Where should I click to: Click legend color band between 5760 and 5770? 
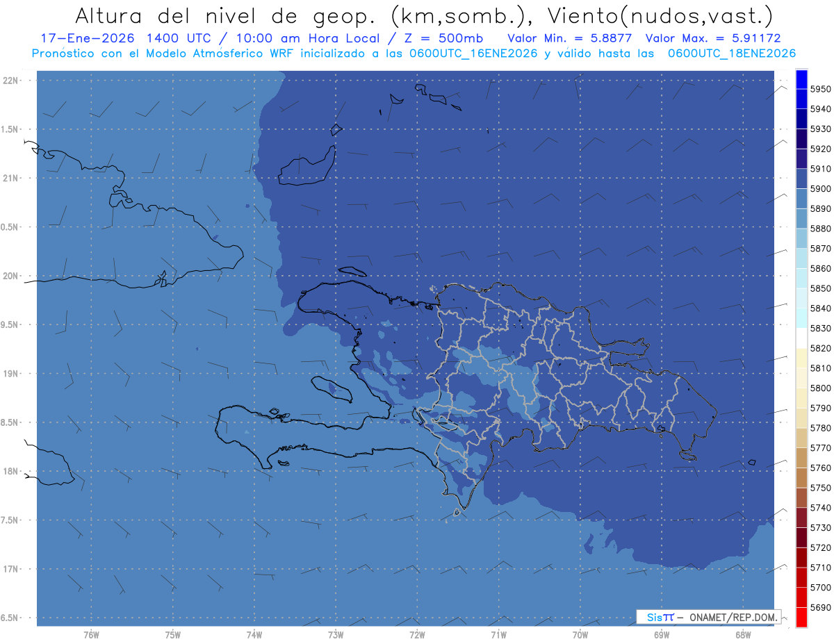[x=801, y=457]
